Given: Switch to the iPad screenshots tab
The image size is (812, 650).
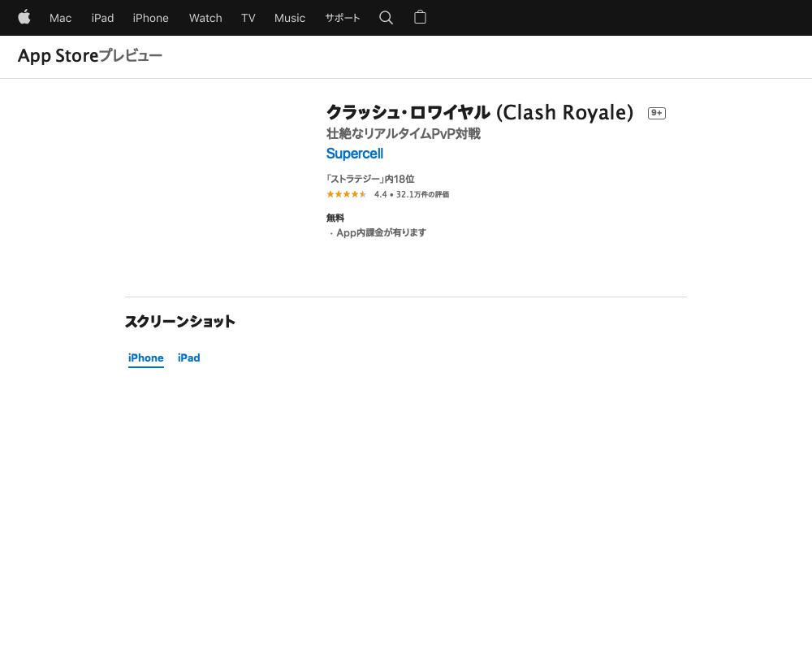Looking at the screenshot, I should coord(188,357).
